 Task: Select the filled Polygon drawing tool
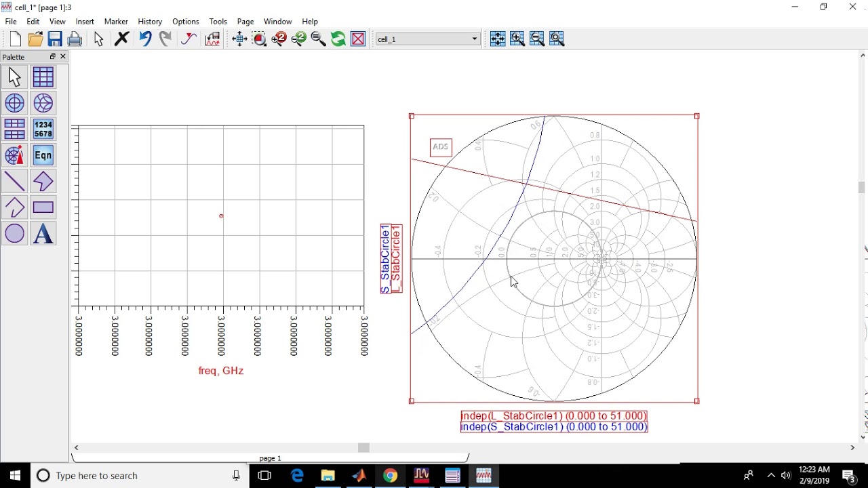point(43,181)
